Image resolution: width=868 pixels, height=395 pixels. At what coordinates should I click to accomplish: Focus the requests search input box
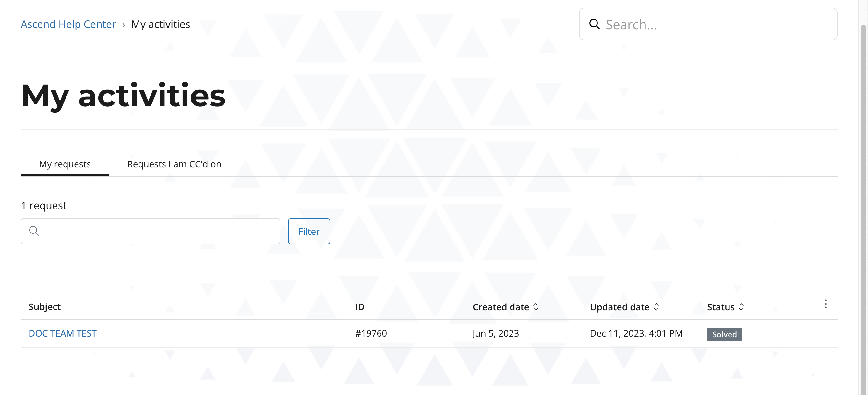[x=150, y=231]
